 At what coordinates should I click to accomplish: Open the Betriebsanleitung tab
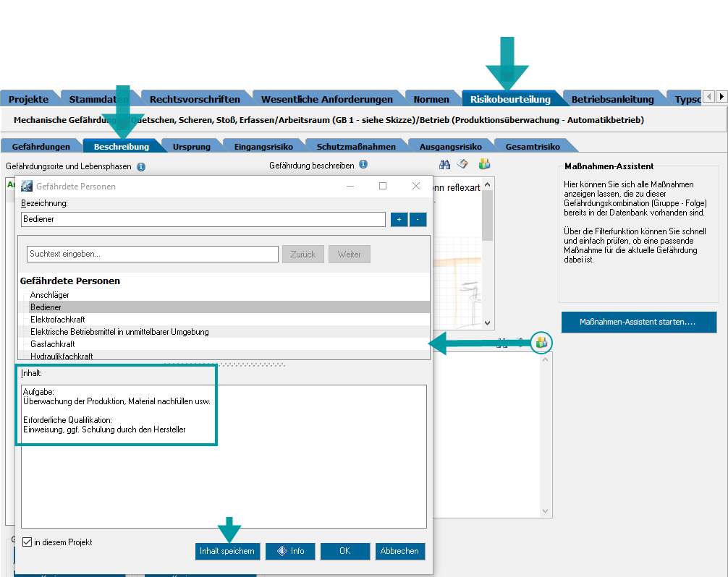[612, 99]
